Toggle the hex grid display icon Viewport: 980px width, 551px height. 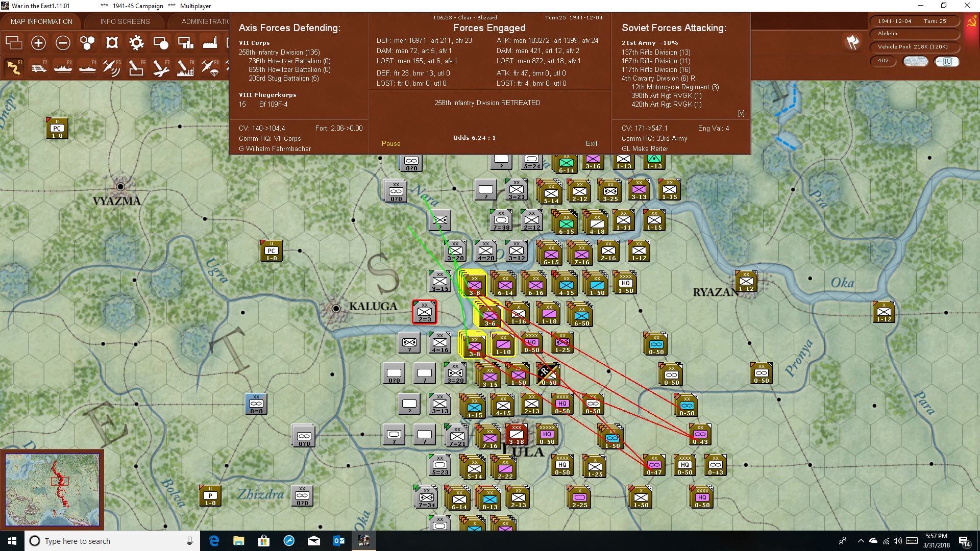pyautogui.click(x=87, y=43)
